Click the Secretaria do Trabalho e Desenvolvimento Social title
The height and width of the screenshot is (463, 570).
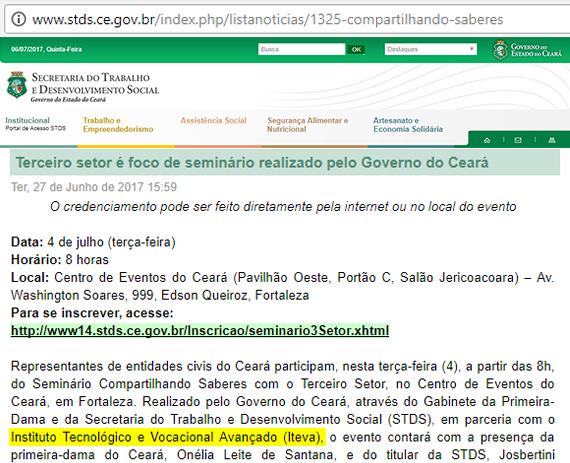click(x=95, y=84)
